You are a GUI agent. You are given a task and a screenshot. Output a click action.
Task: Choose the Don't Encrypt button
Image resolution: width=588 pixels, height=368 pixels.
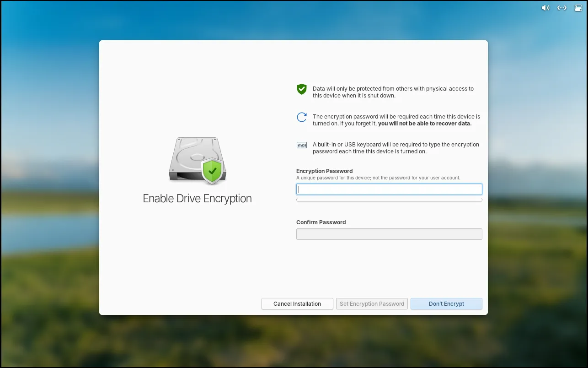coord(446,304)
